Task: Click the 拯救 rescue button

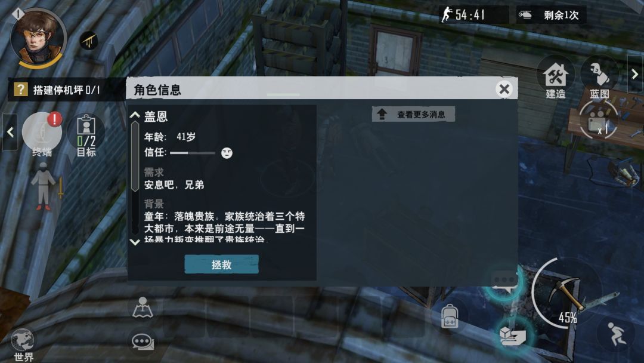Action: click(221, 264)
